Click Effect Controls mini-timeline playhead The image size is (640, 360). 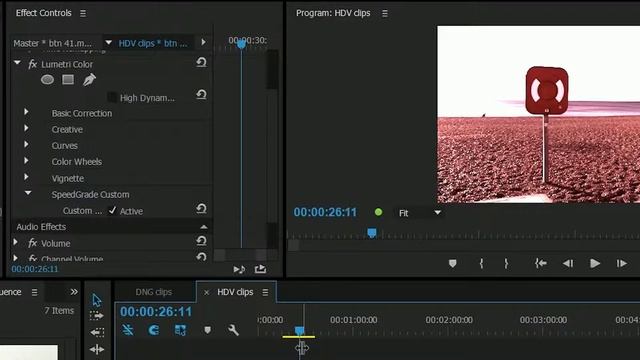click(241, 44)
